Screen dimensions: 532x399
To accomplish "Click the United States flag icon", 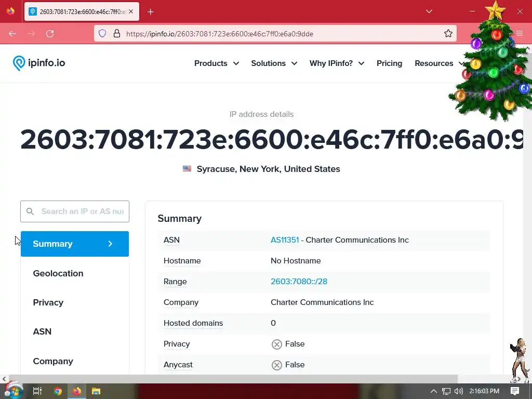I will 187,169.
